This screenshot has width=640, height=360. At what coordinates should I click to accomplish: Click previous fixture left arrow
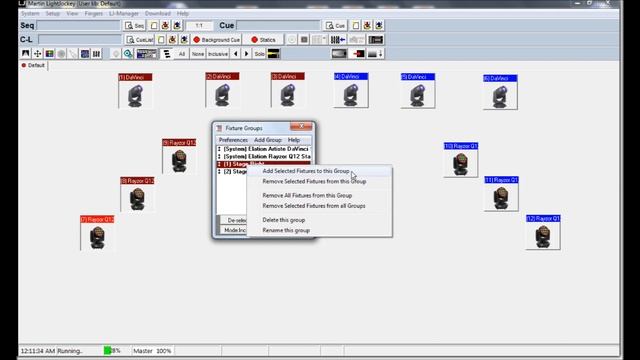236,54
